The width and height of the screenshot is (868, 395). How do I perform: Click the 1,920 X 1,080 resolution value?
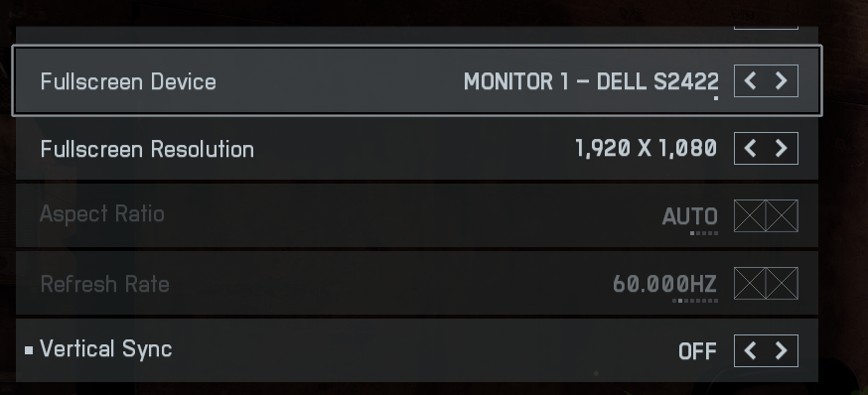click(x=646, y=148)
